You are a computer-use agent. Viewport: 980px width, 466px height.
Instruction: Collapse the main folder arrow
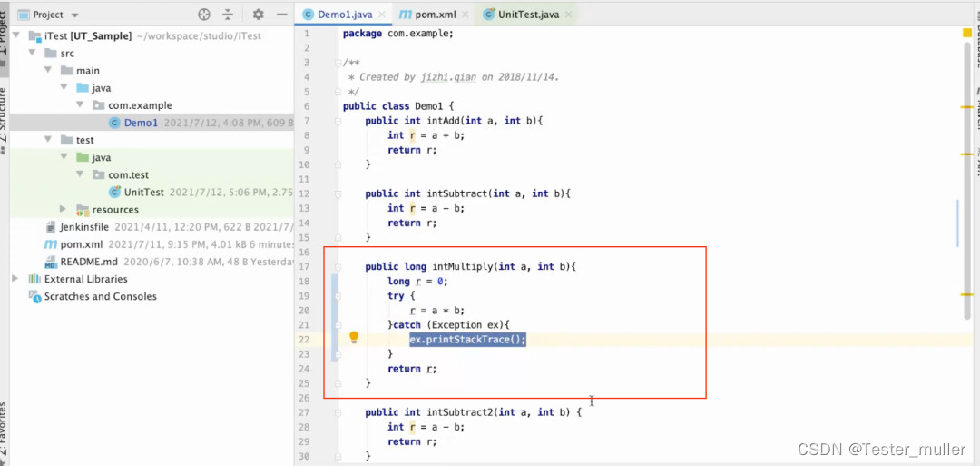pyautogui.click(x=47, y=71)
